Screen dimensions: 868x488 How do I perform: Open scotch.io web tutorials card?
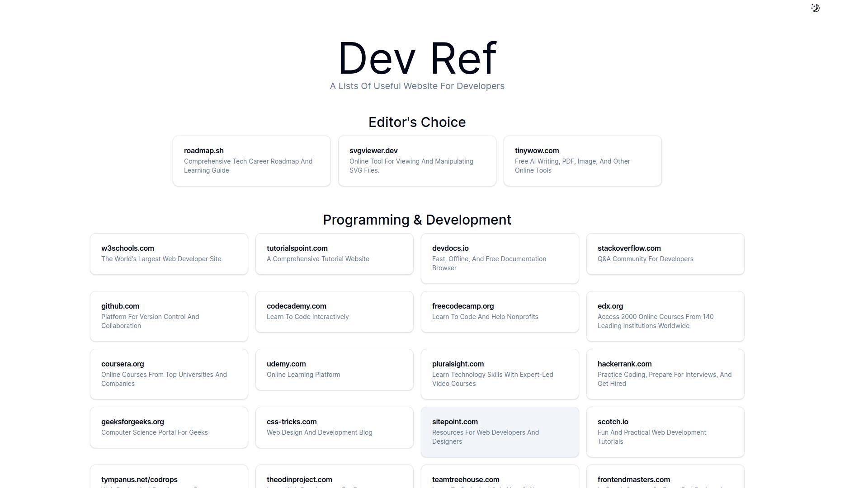point(665,432)
